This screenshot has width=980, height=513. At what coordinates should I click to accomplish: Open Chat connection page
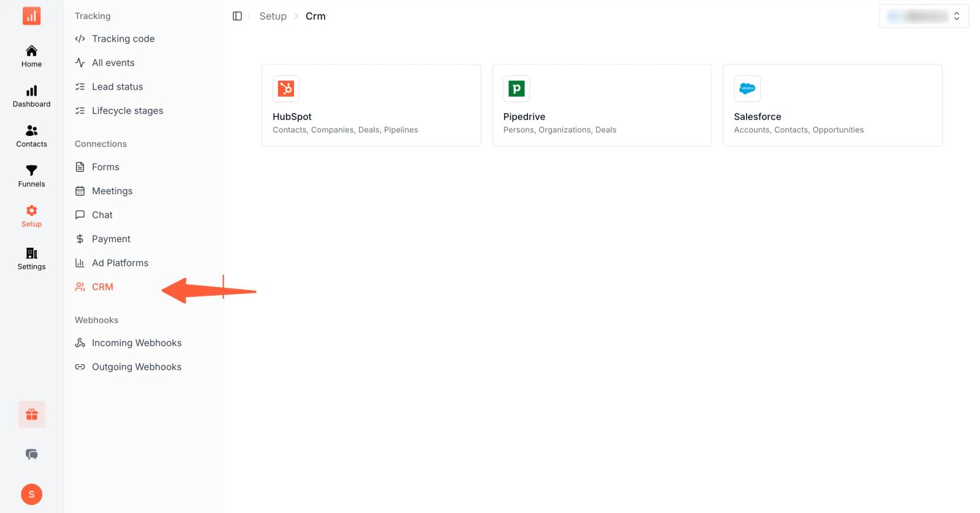click(102, 214)
